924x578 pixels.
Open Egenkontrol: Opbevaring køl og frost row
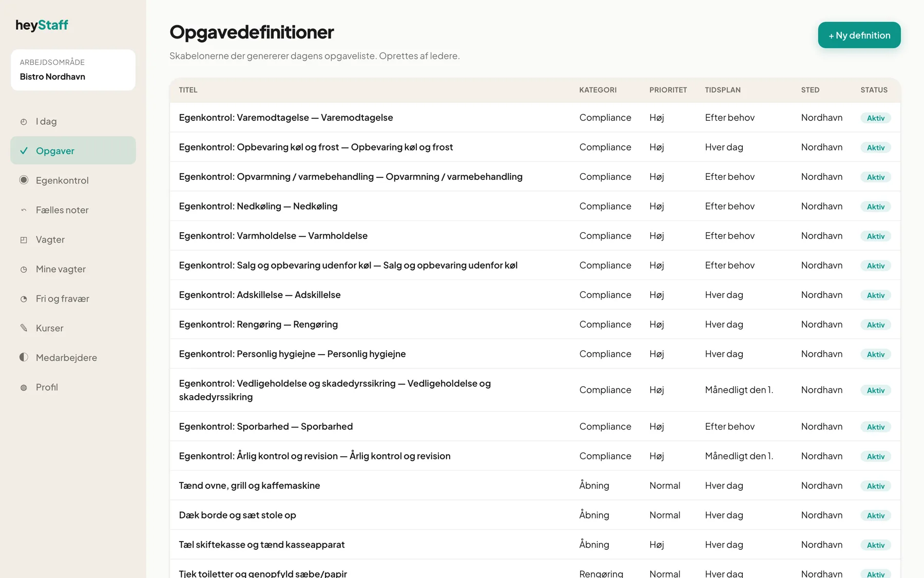(x=535, y=147)
